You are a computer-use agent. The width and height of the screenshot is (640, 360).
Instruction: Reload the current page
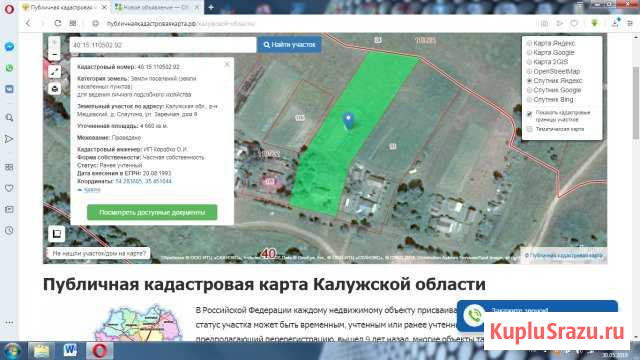point(58,23)
